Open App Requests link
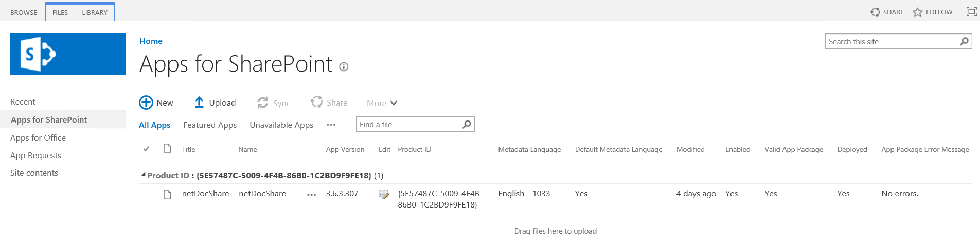Screen dimensions: 980x241 point(35,155)
